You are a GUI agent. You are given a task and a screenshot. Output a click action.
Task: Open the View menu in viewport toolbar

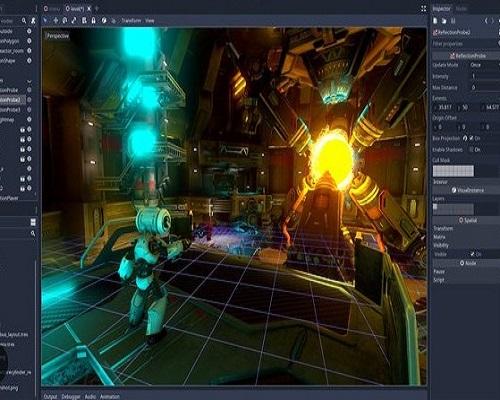pos(150,21)
